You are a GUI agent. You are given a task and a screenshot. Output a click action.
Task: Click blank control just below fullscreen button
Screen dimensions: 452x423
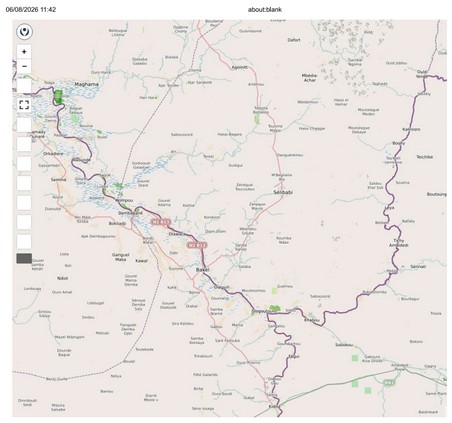[x=24, y=125]
